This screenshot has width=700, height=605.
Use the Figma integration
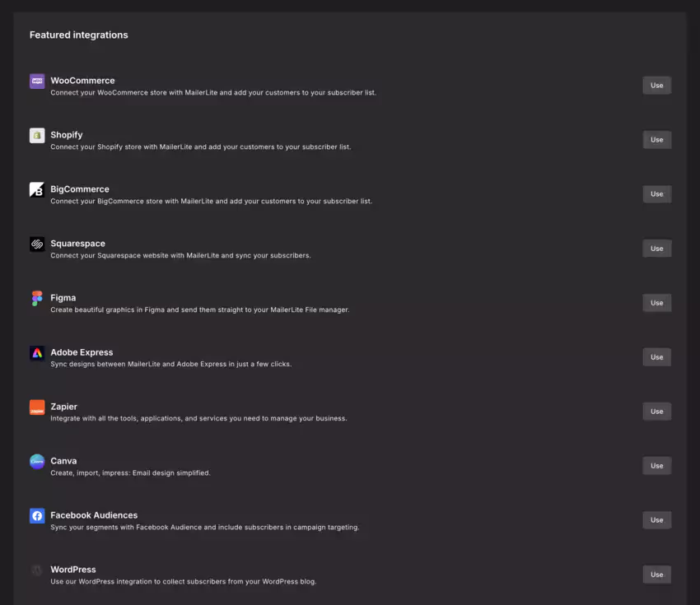(x=656, y=302)
